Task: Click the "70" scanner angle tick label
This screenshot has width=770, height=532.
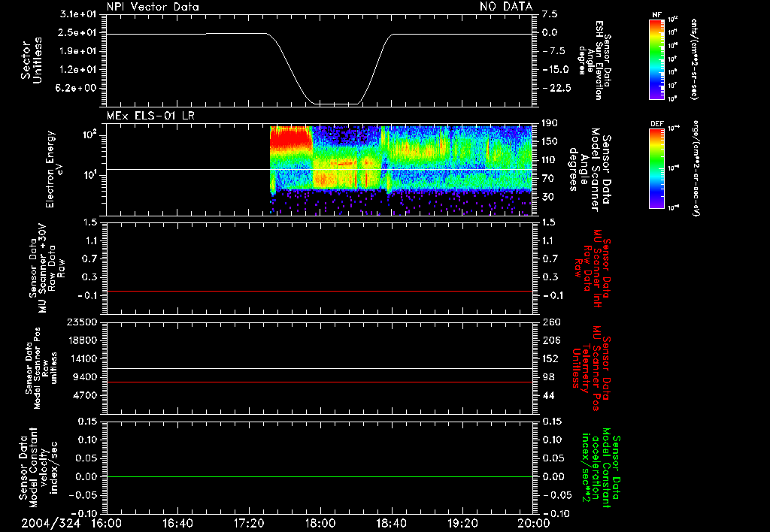Action: click(547, 179)
